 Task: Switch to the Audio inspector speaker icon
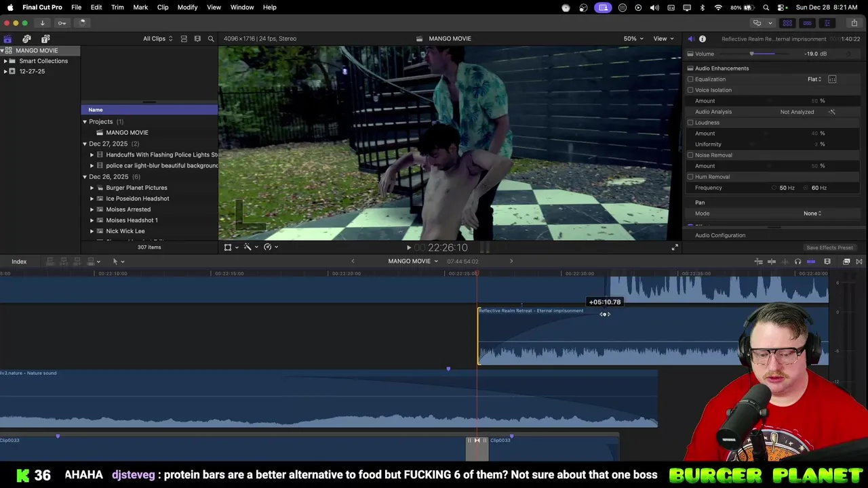click(691, 39)
